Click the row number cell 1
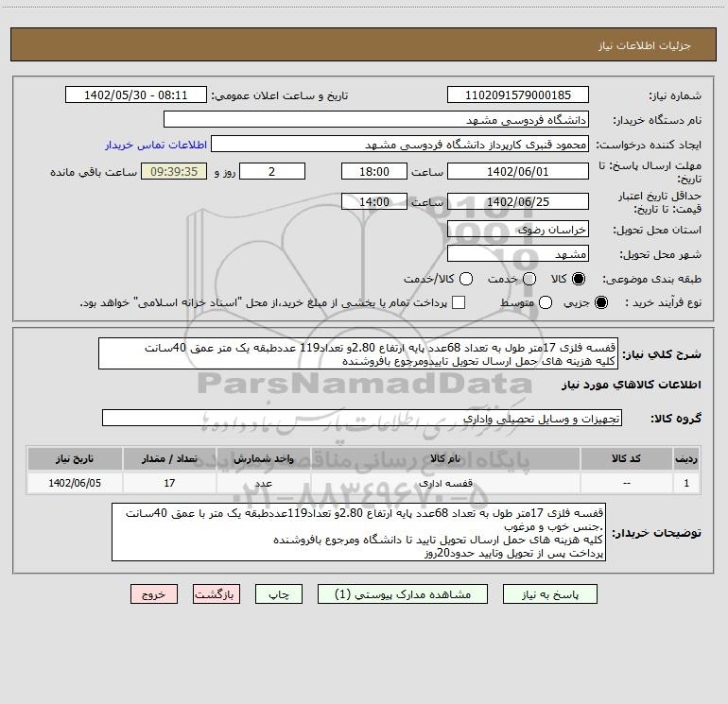 (686, 483)
